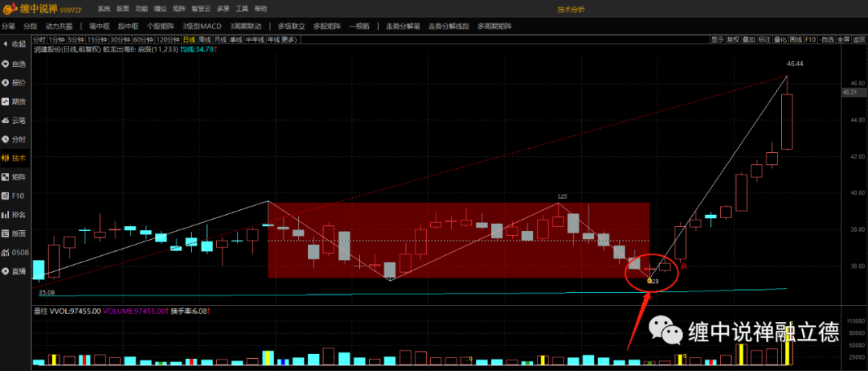Select 走势分解笔 on the toolbar
This screenshot has width=868, height=371.
coord(403,26)
